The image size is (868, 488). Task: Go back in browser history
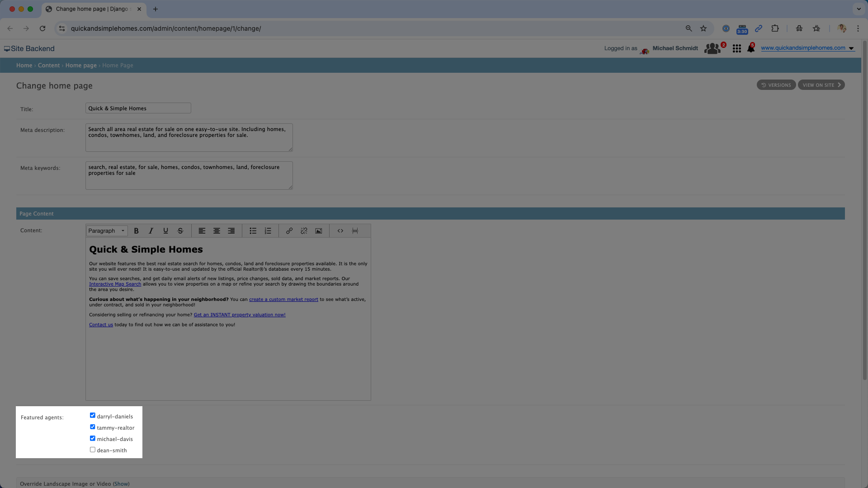(10, 28)
